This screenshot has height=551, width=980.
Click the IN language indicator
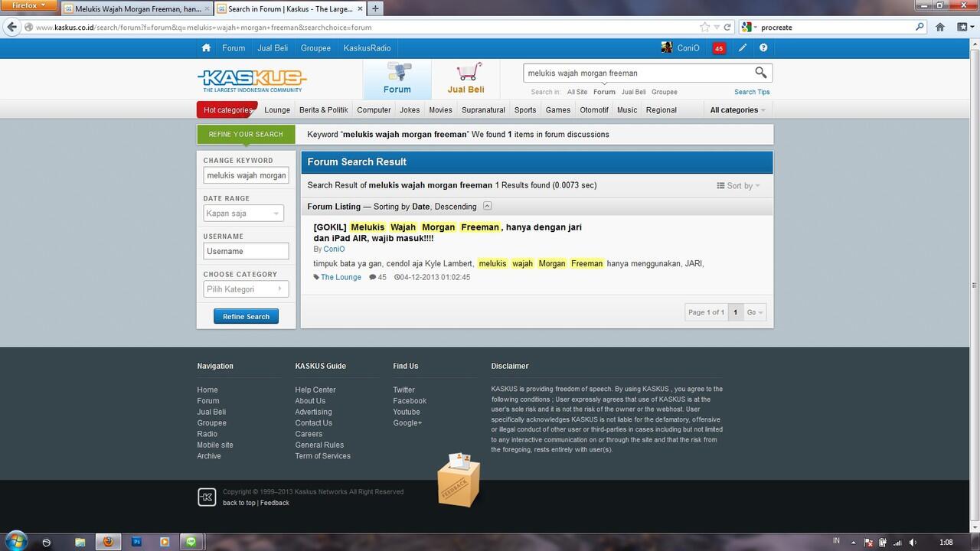[x=837, y=542]
